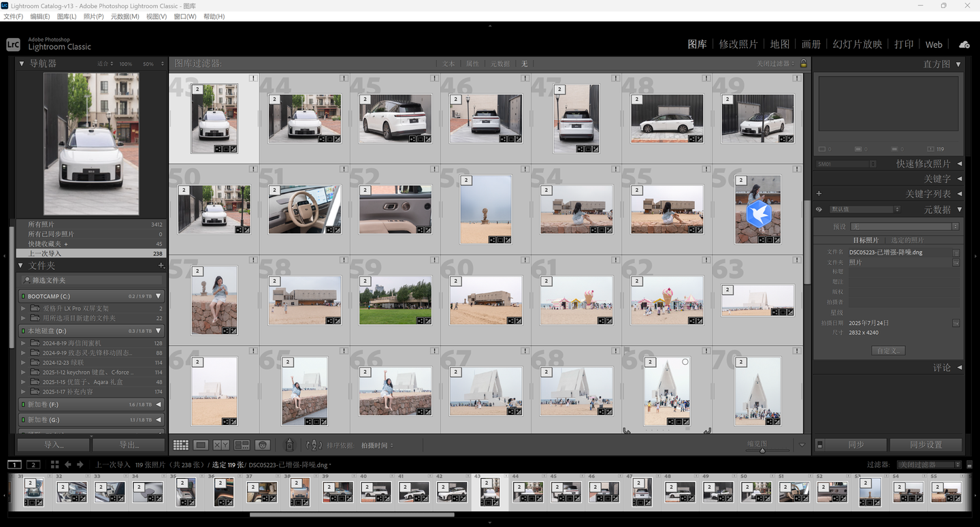Viewport: 980px width, 527px height.
Task: Click the 导入 button
Action: [53, 445]
